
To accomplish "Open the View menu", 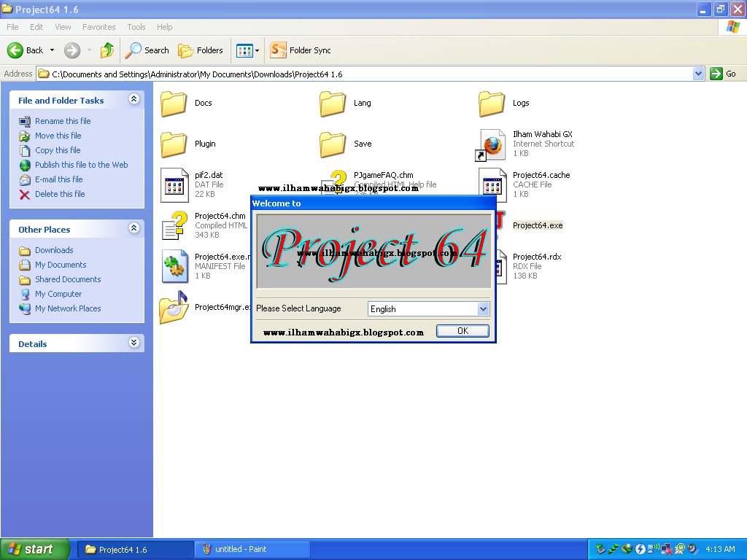I will point(63,27).
